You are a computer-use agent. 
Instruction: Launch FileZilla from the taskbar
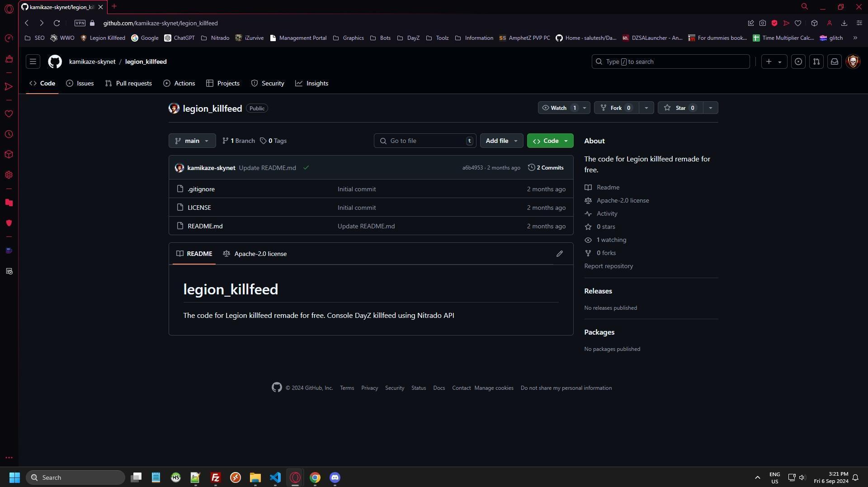(x=216, y=478)
